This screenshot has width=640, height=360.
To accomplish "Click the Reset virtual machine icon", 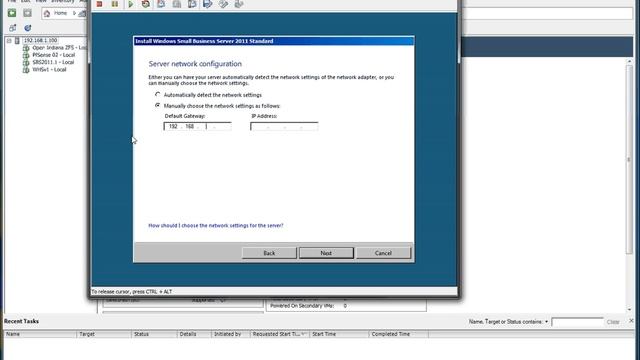I will 146,4.
